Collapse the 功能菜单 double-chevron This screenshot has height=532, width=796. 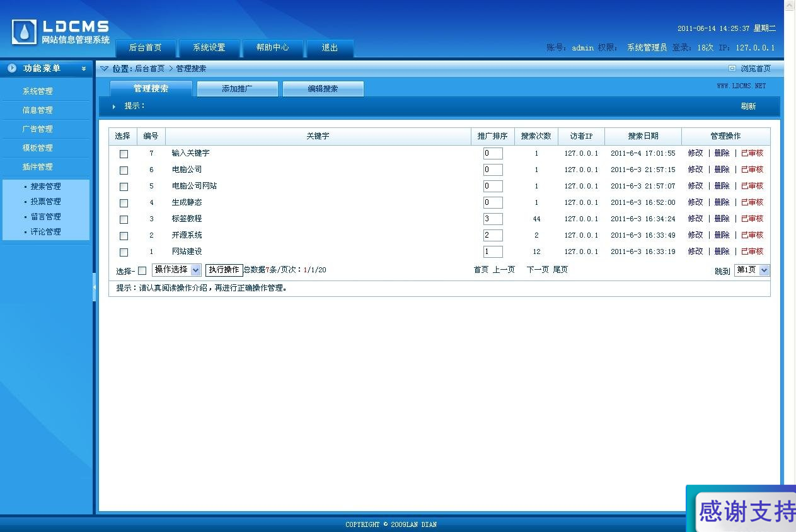pos(84,69)
